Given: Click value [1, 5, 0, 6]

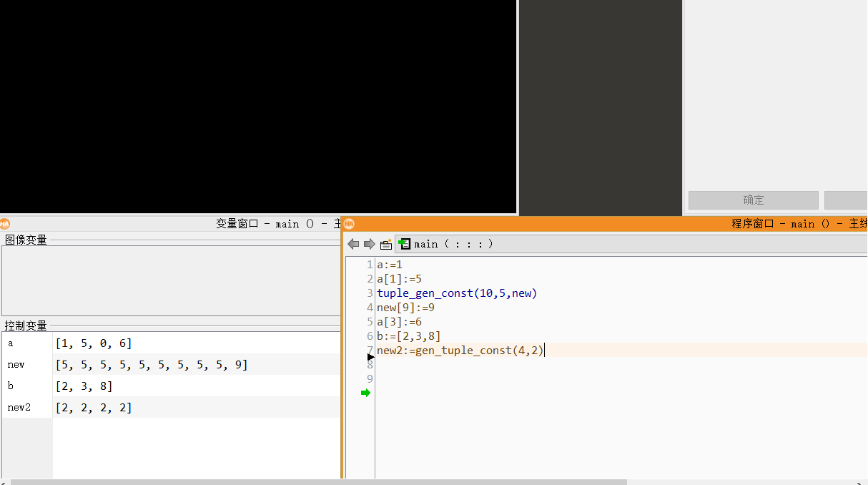Looking at the screenshot, I should click(x=94, y=343).
